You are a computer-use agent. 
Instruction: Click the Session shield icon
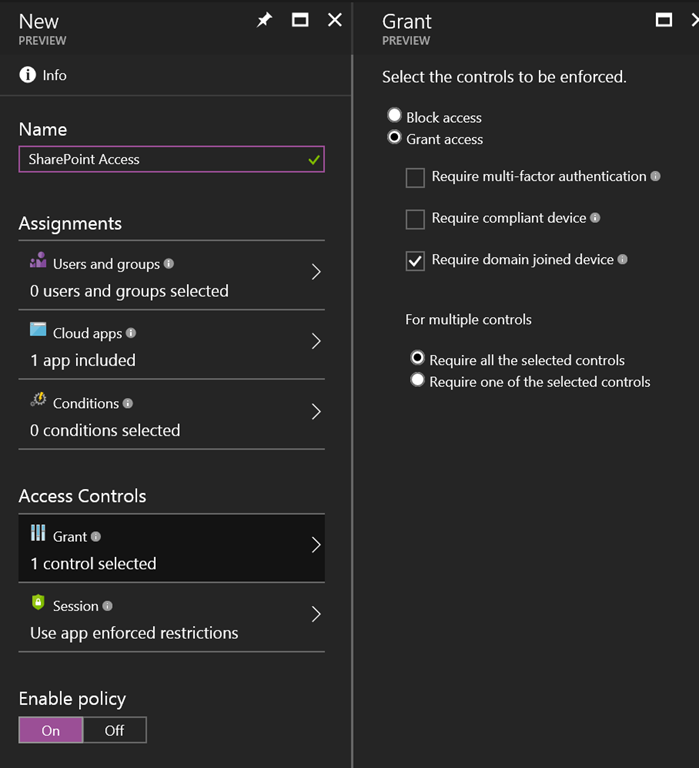click(38, 603)
